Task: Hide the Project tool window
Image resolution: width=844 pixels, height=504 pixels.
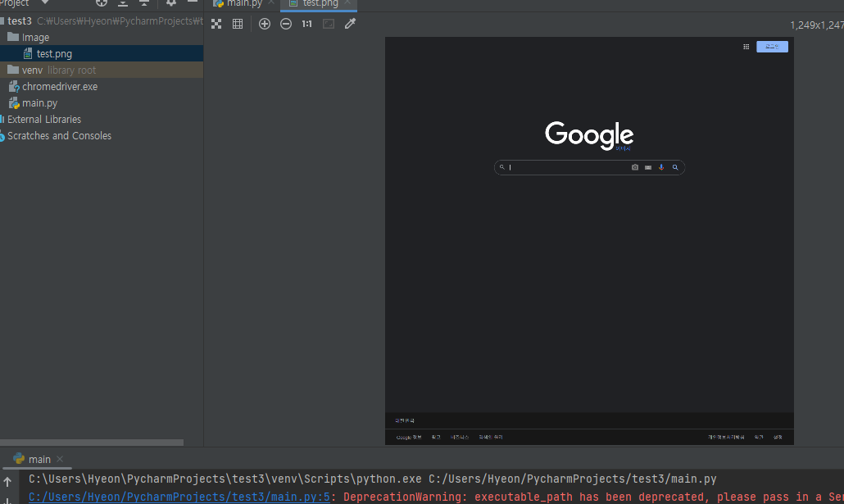Action: [x=193, y=2]
